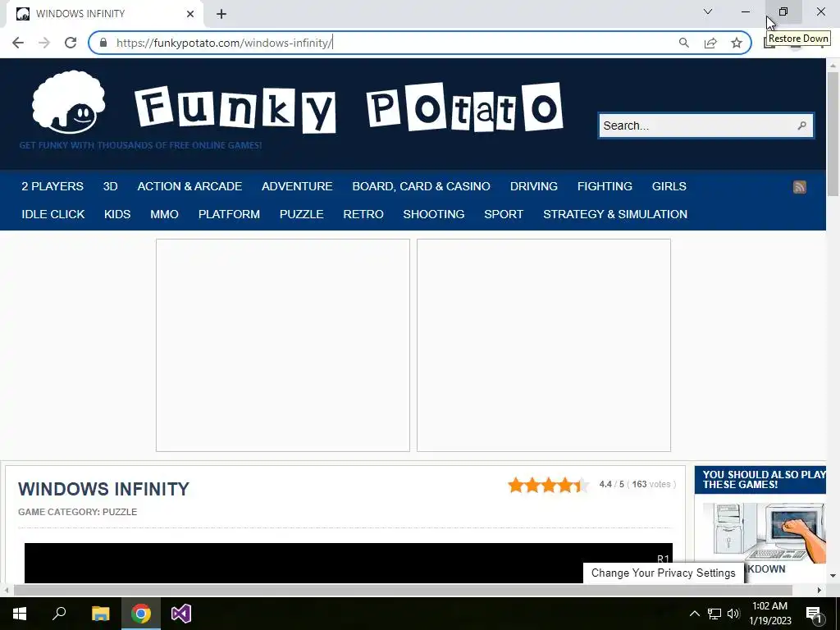The image size is (840, 630).
Task: Open the MMO category
Action: [x=164, y=214]
